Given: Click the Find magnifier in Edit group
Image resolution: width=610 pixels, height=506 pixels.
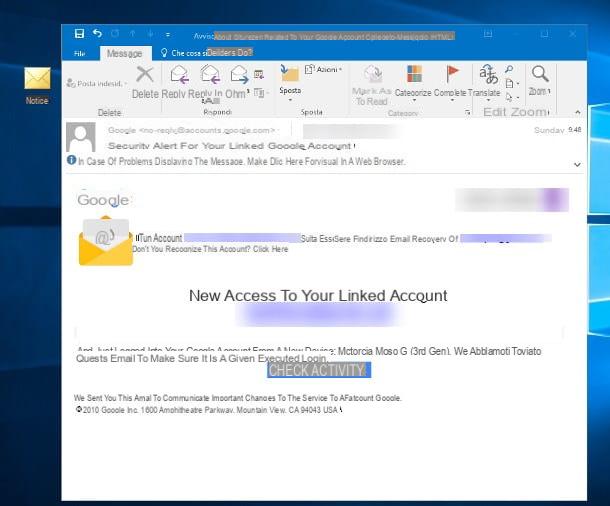Looking at the screenshot, I should [x=509, y=69].
